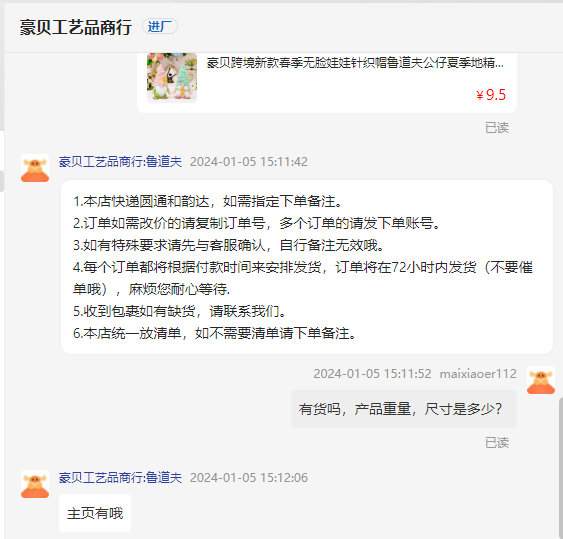Click the ¥9.5 product price
This screenshot has height=539, width=563.
[x=491, y=95]
